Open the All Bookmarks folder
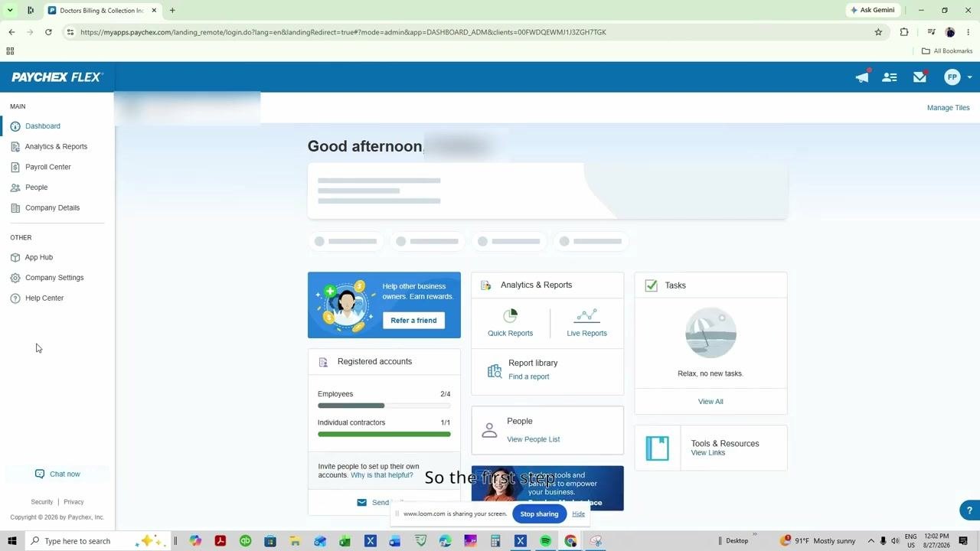 tap(947, 51)
